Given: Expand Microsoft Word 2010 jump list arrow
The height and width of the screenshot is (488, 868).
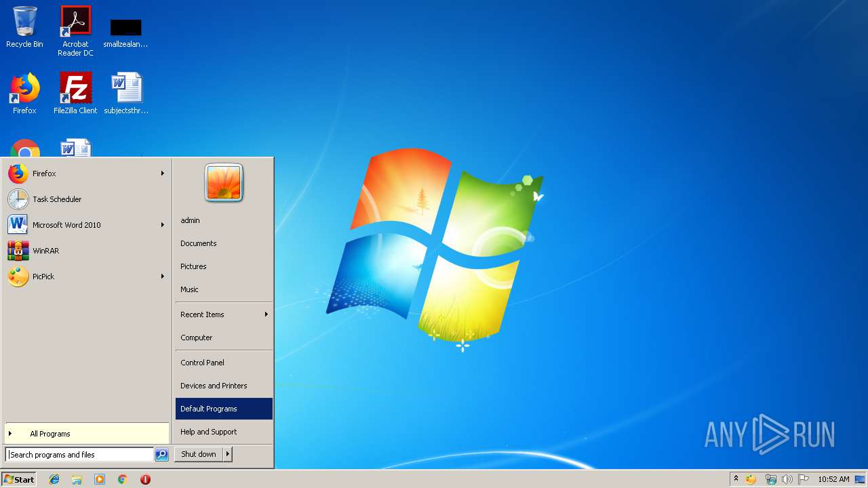Looking at the screenshot, I should pos(163,225).
